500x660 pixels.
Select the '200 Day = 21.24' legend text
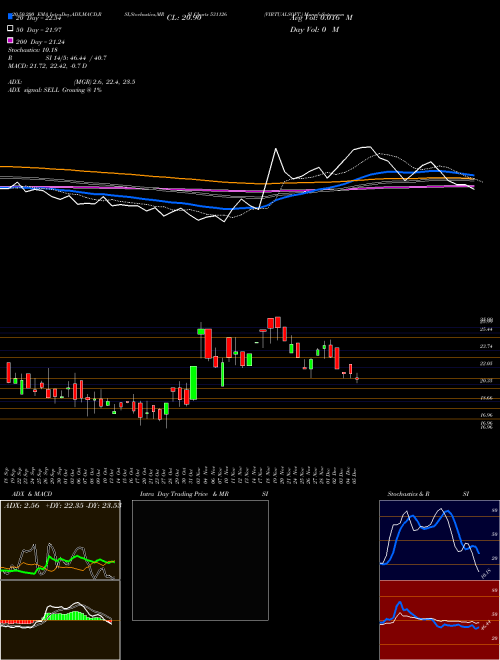(x=40, y=41)
